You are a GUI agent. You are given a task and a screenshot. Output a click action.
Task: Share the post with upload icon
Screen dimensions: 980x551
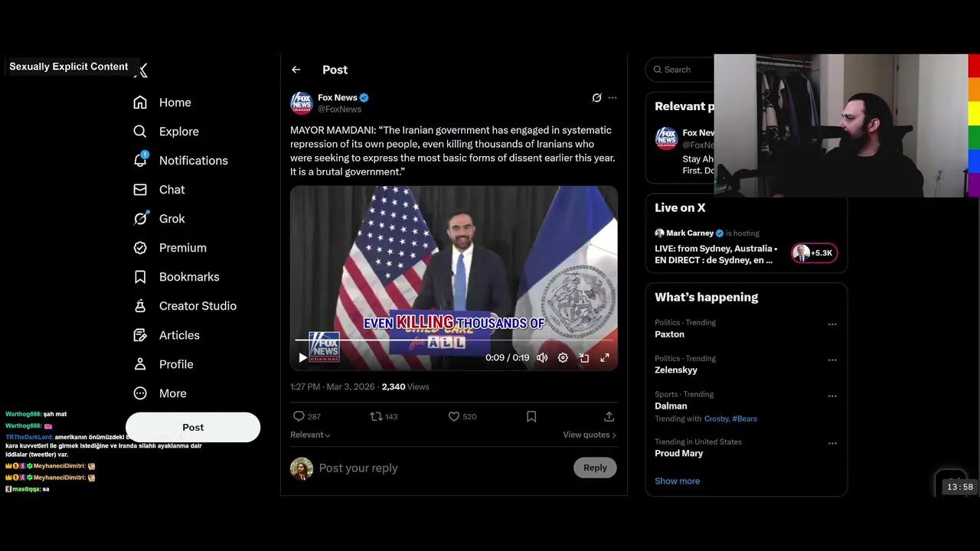[609, 416]
